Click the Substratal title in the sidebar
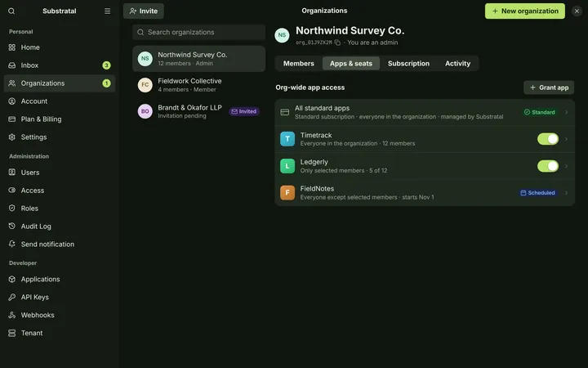588x368 pixels. [x=60, y=11]
